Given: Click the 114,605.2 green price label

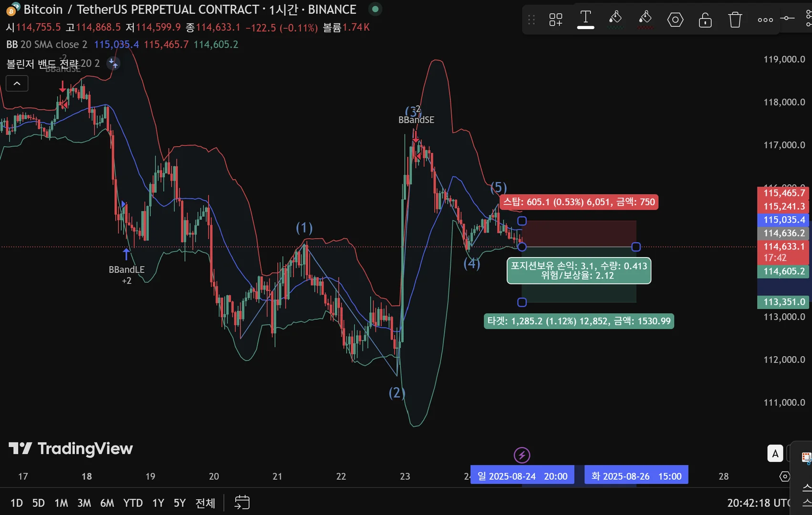Looking at the screenshot, I should pyautogui.click(x=783, y=271).
